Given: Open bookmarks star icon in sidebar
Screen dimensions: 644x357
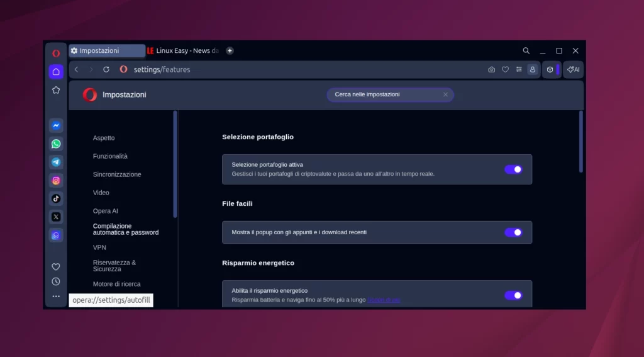Looking at the screenshot, I should pyautogui.click(x=56, y=90).
